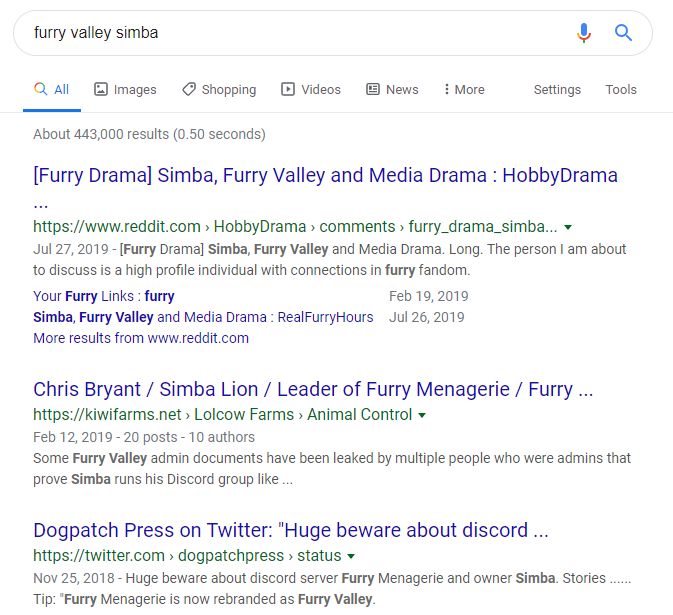This screenshot has width=673, height=615.
Task: Click the twitter.com dogpatchpress status breadcrumb
Action: point(187,556)
